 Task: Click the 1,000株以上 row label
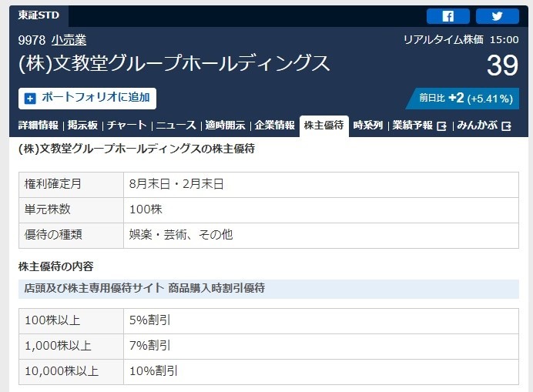(x=71, y=347)
